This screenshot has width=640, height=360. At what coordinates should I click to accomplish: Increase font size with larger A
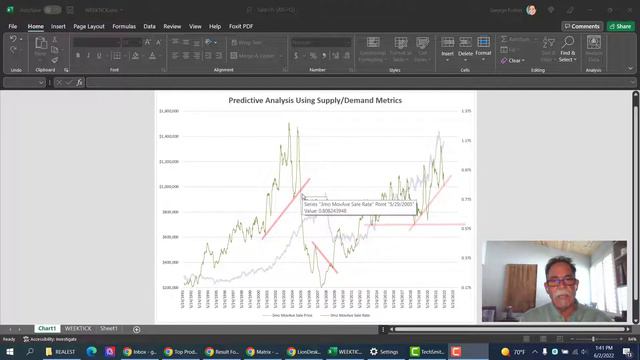[147, 42]
